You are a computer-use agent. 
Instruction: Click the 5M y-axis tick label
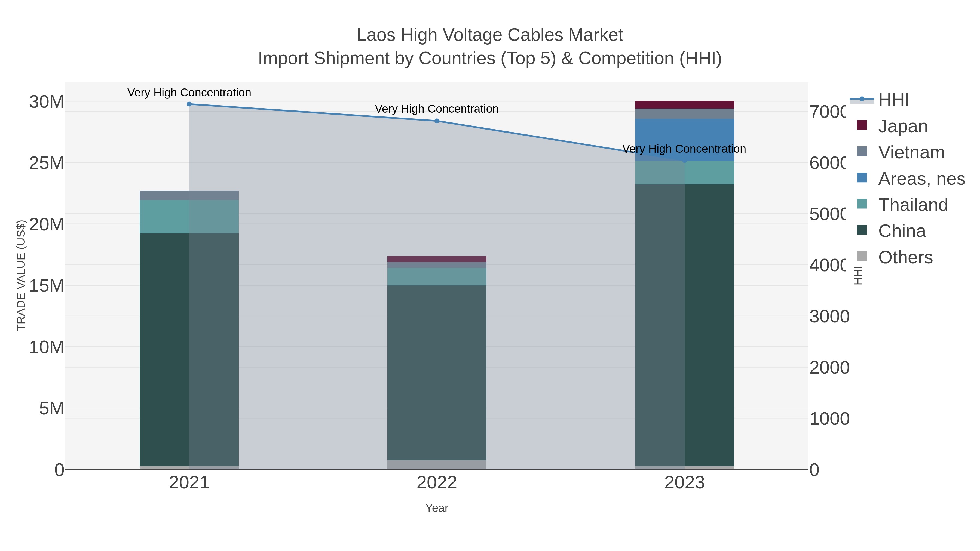(51, 408)
